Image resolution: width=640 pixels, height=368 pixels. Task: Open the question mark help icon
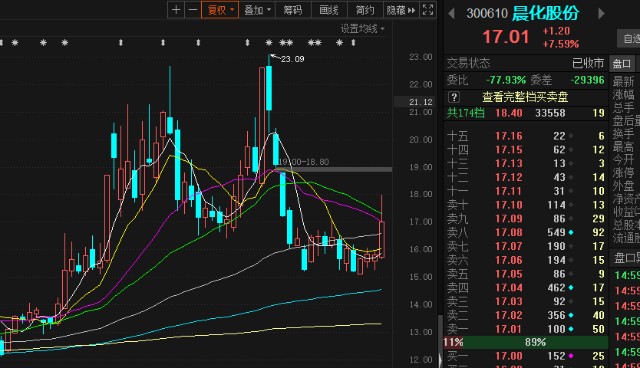[454, 97]
